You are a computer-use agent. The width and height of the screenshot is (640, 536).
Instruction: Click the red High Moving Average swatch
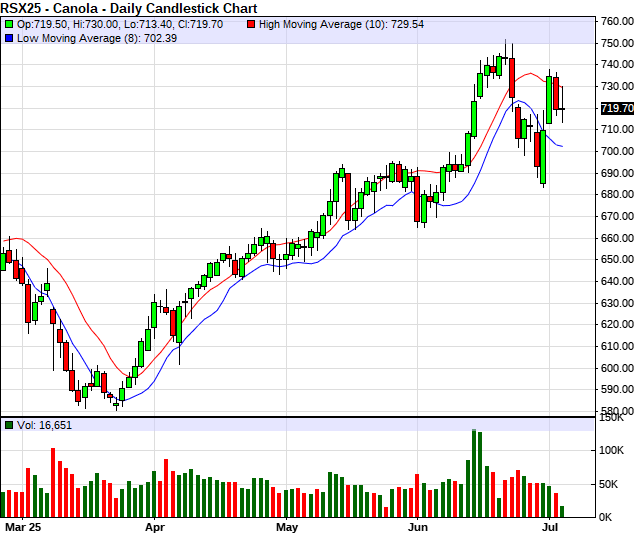(252, 22)
